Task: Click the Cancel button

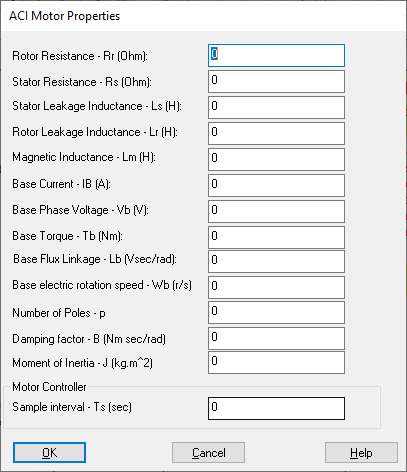Action: pyautogui.click(x=208, y=453)
